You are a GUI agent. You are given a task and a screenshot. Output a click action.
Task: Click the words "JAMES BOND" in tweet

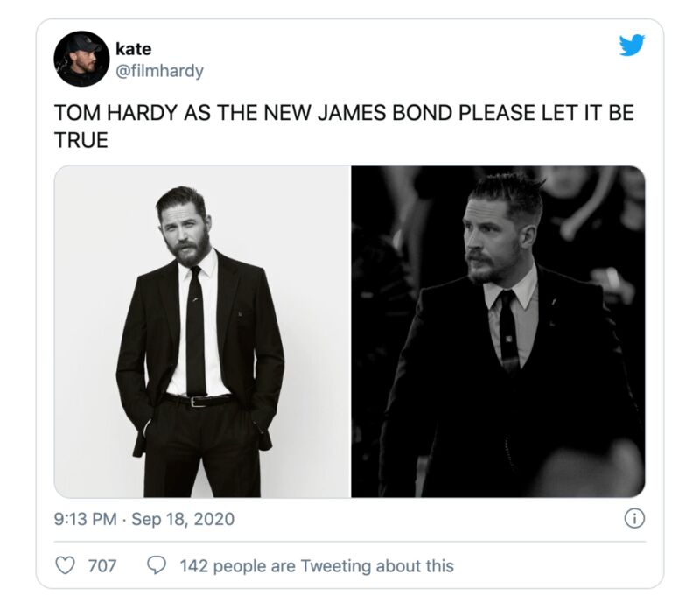coord(385,113)
